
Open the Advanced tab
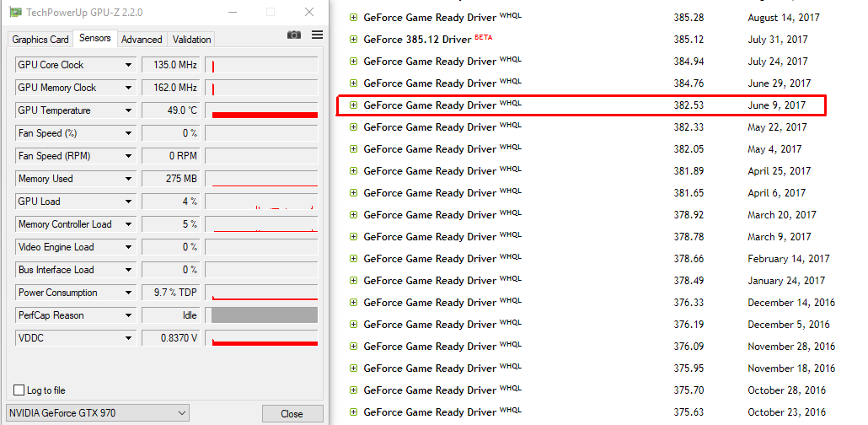tap(142, 40)
